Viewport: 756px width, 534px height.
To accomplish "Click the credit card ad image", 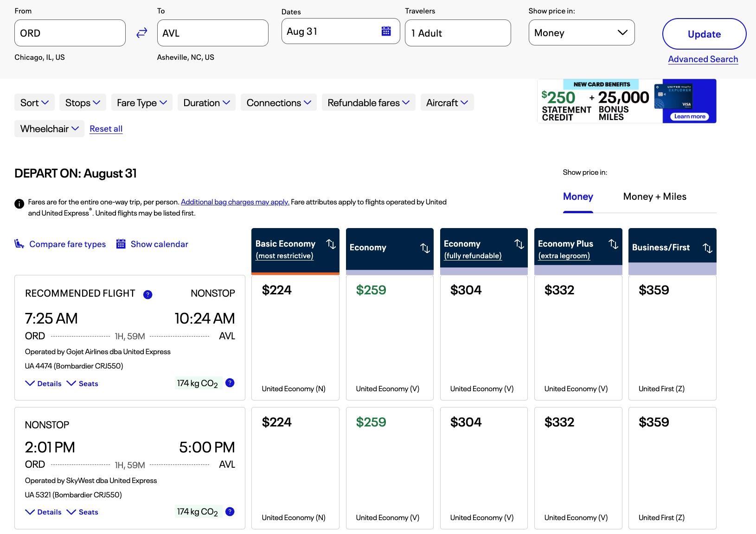I will (x=627, y=101).
